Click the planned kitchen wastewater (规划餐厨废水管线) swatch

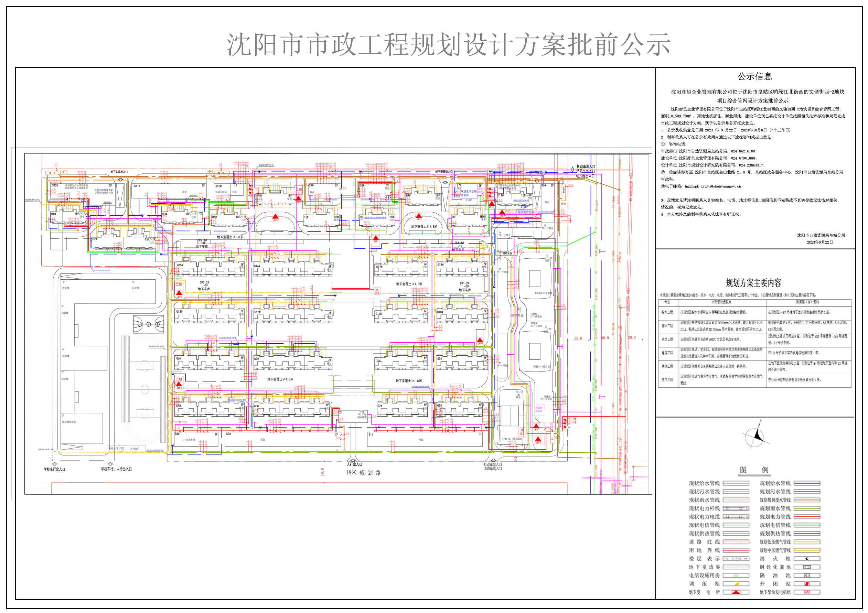(807, 499)
